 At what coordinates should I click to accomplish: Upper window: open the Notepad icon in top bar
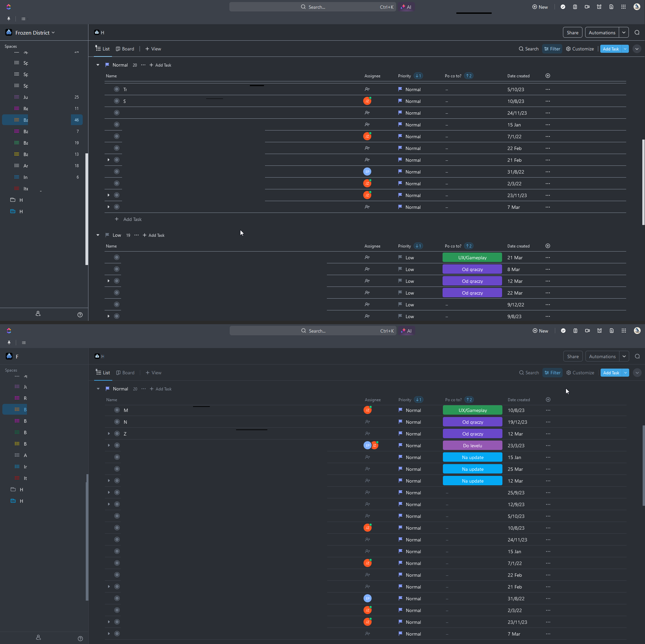[x=575, y=7]
